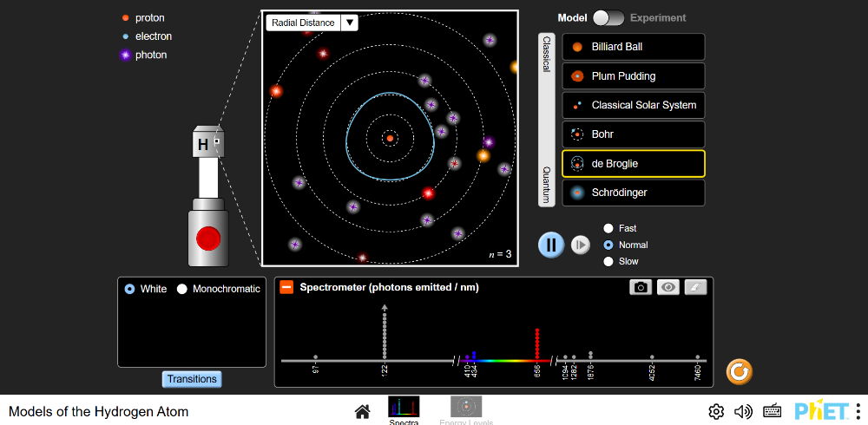This screenshot has width=868, height=425.
Task: Mute sound with the speaker icon
Action: point(743,411)
